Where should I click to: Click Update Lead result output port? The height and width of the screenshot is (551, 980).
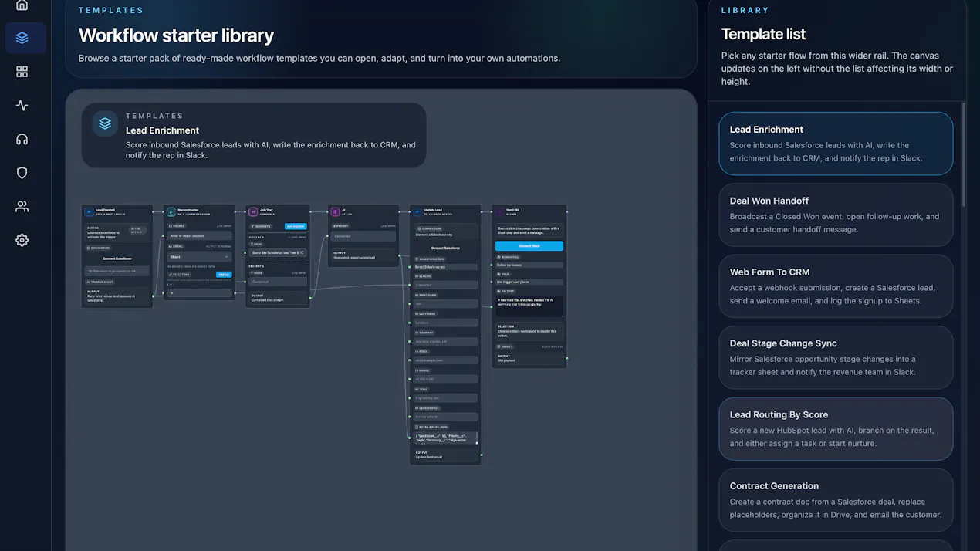pyautogui.click(x=482, y=455)
